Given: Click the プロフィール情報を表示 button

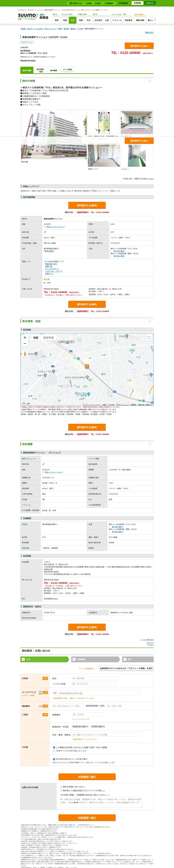Looking at the screenshot, I should (x=126, y=668).
